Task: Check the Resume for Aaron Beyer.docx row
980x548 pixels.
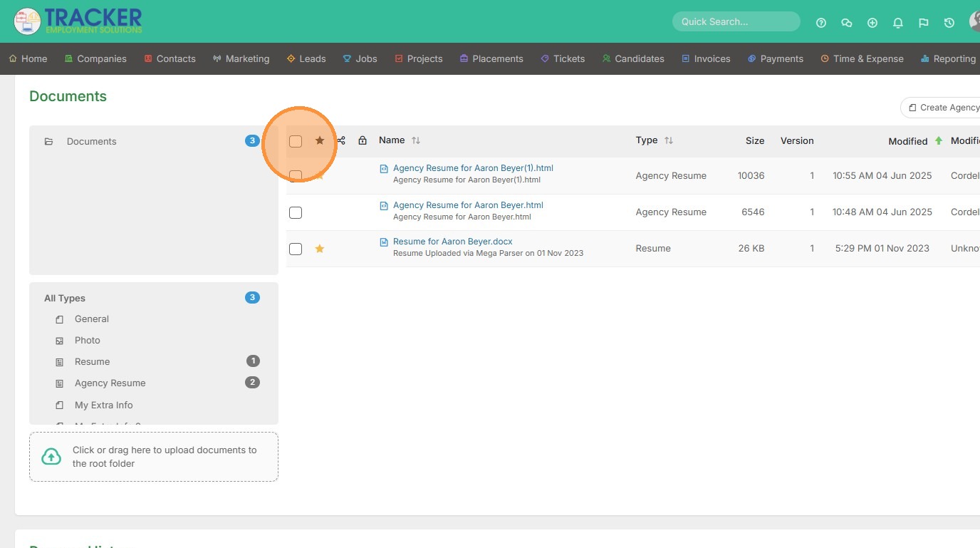Action: [x=296, y=249]
